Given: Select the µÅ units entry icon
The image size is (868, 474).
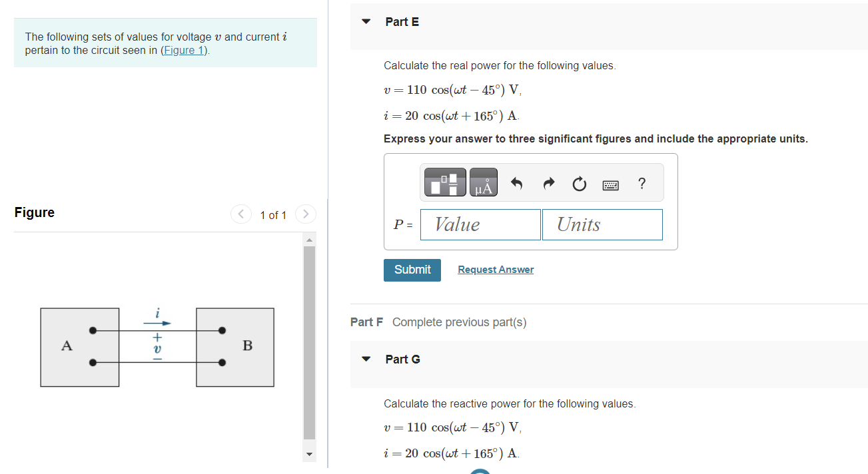Looking at the screenshot, I should 483,182.
